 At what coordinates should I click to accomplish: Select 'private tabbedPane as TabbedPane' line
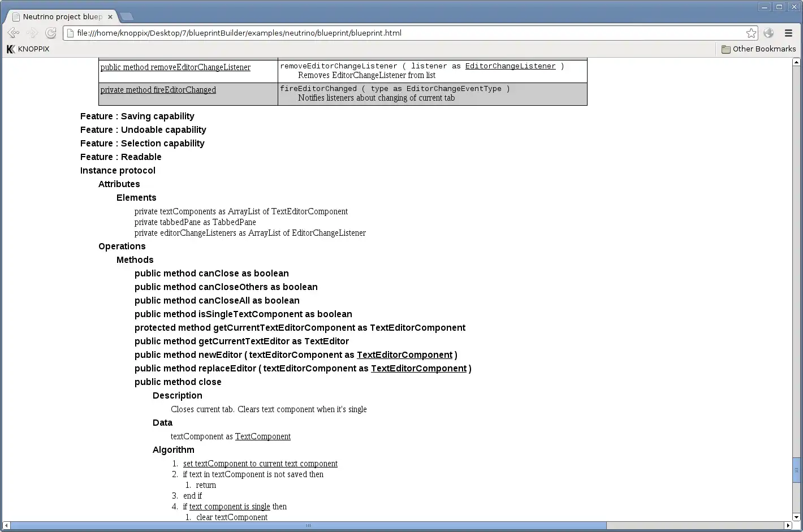[195, 222]
